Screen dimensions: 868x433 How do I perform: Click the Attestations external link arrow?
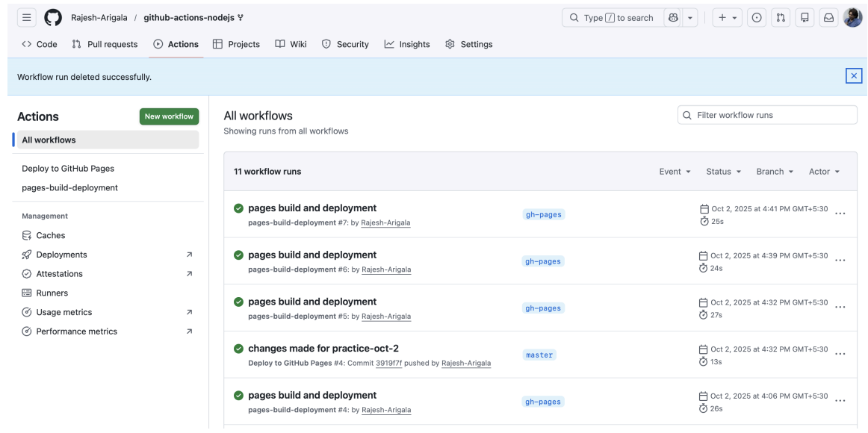(x=189, y=274)
